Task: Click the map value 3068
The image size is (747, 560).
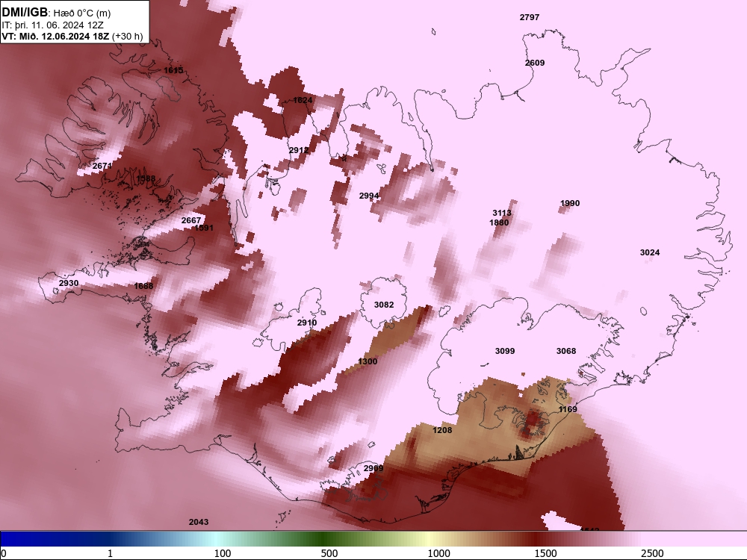Action: point(566,351)
